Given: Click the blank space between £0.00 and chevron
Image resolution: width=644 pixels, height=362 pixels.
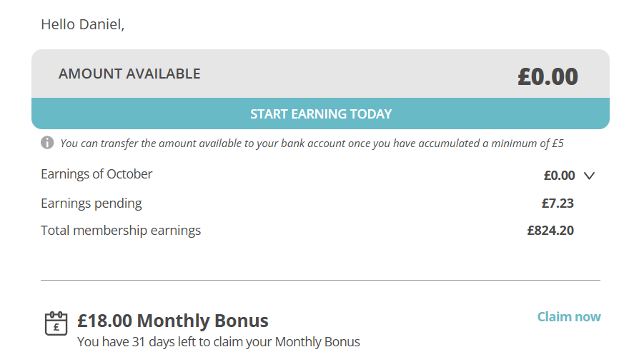Looking at the screenshot, I should [x=579, y=176].
